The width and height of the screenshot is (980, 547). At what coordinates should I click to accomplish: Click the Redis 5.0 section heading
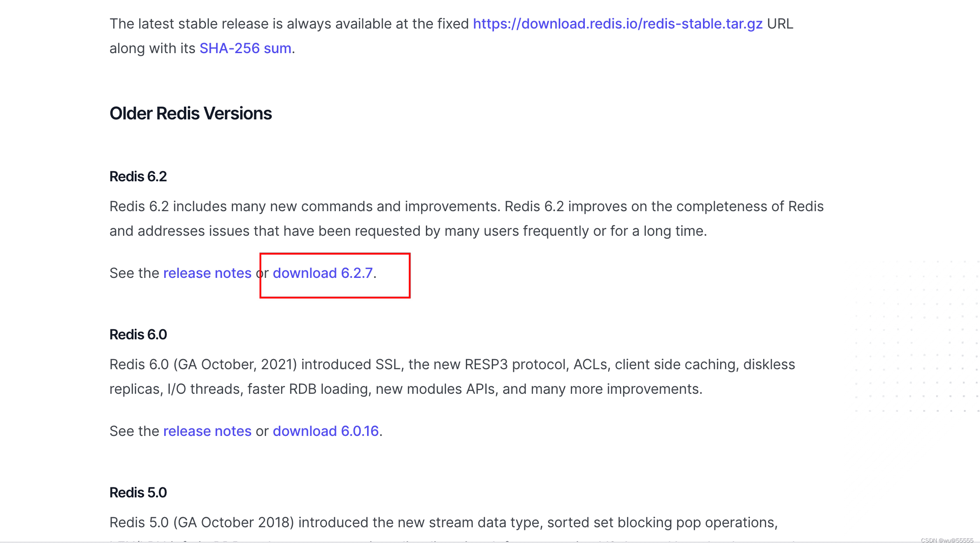(138, 493)
